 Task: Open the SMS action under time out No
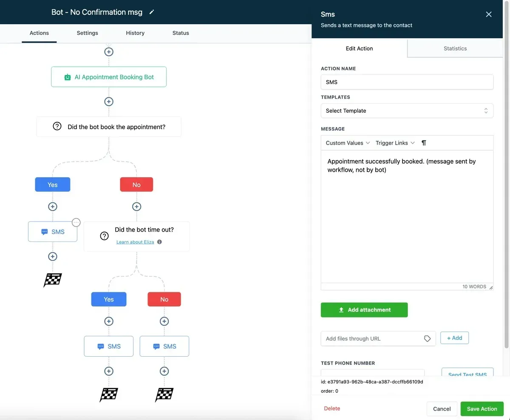pos(164,346)
